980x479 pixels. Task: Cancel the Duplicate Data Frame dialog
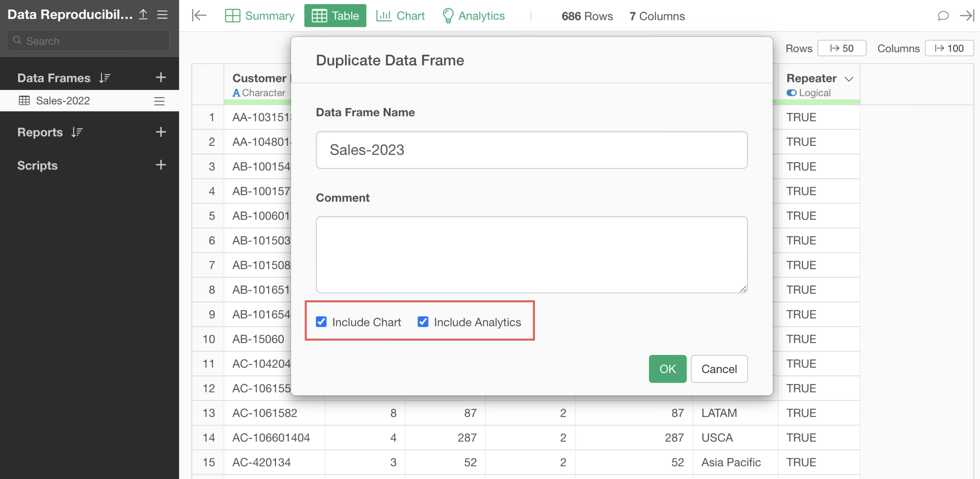click(719, 369)
